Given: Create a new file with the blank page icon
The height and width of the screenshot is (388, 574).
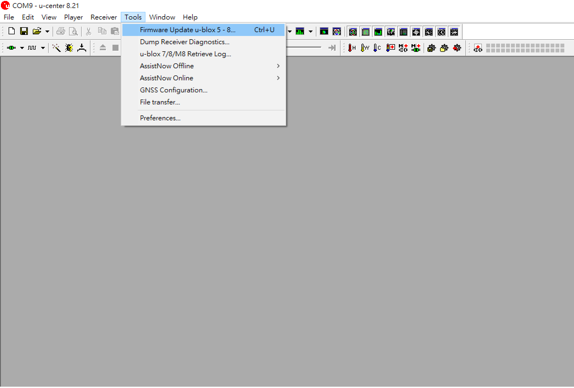Looking at the screenshot, I should 11,31.
